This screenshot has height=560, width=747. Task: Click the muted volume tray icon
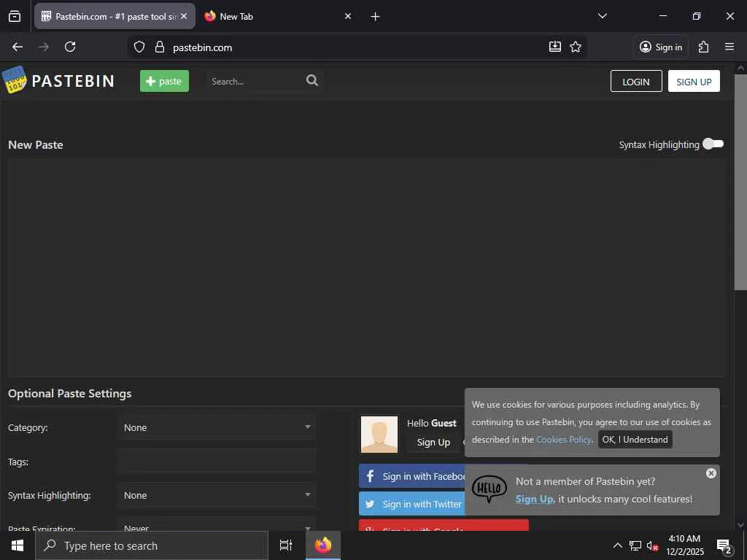(652, 545)
